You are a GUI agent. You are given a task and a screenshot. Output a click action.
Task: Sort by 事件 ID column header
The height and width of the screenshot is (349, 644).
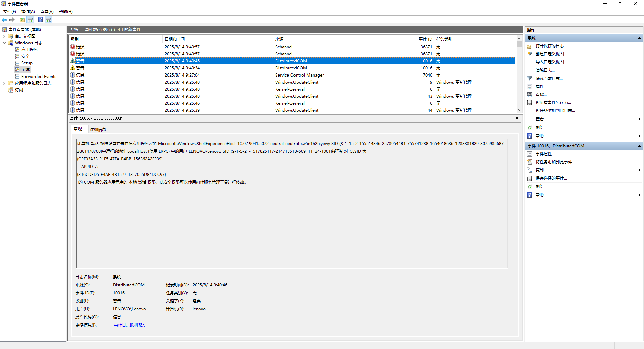pos(394,39)
